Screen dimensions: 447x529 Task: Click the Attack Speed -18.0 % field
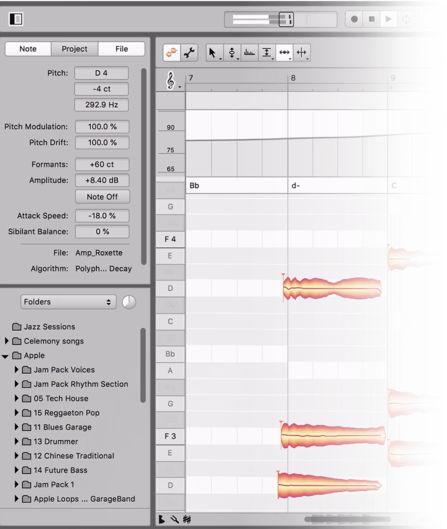coord(102,216)
